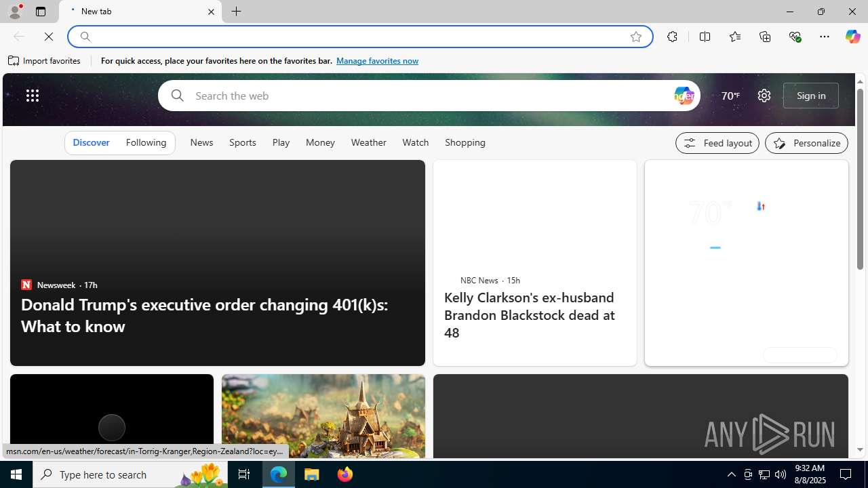The height and width of the screenshot is (488, 868).
Task: Show hidden system tray icons
Action: (731, 474)
